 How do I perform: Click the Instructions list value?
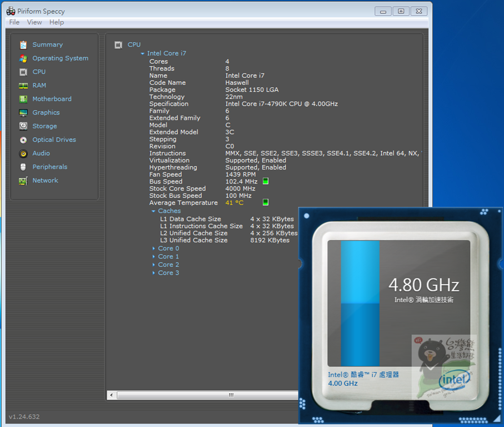point(323,153)
